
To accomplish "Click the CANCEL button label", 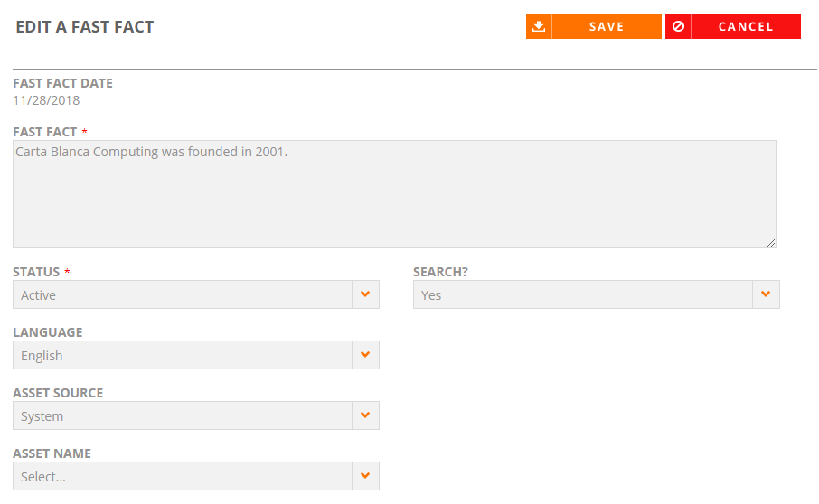I will click(x=746, y=26).
